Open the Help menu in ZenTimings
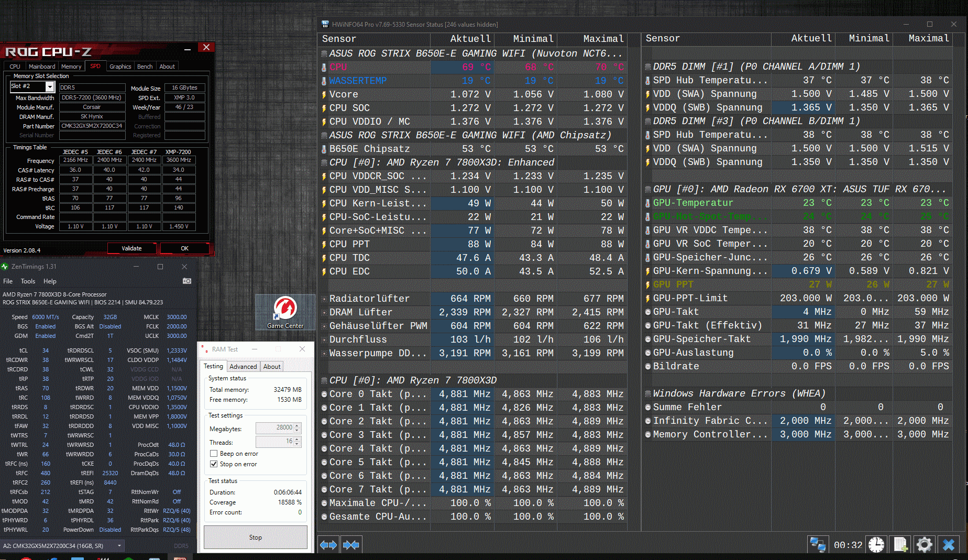Screen dimensions: 968x560 50,281
